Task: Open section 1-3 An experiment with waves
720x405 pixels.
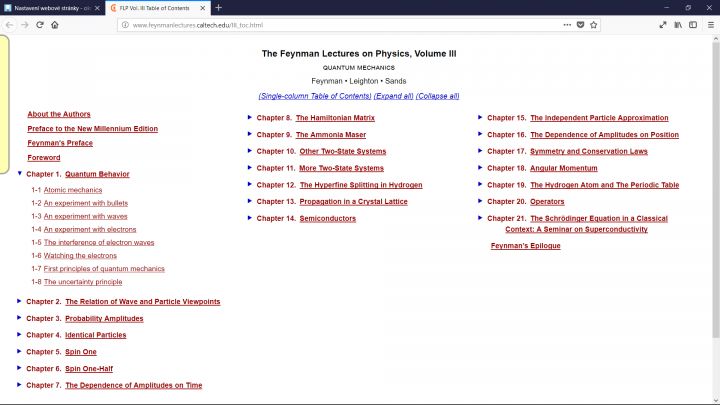Action: click(x=85, y=216)
